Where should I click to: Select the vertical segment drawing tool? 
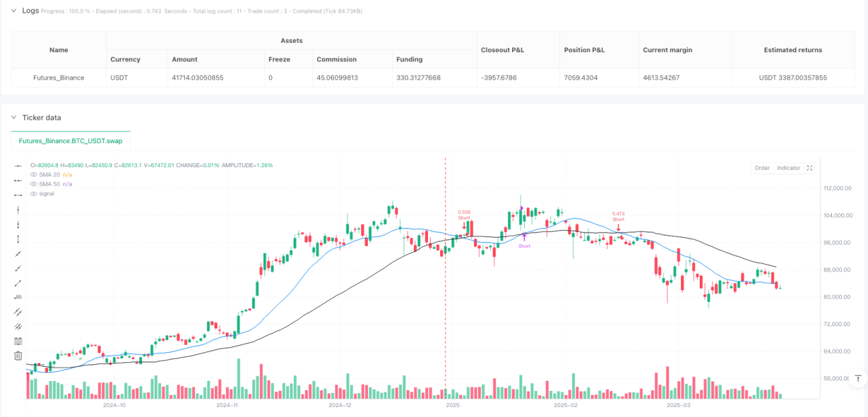tap(18, 239)
